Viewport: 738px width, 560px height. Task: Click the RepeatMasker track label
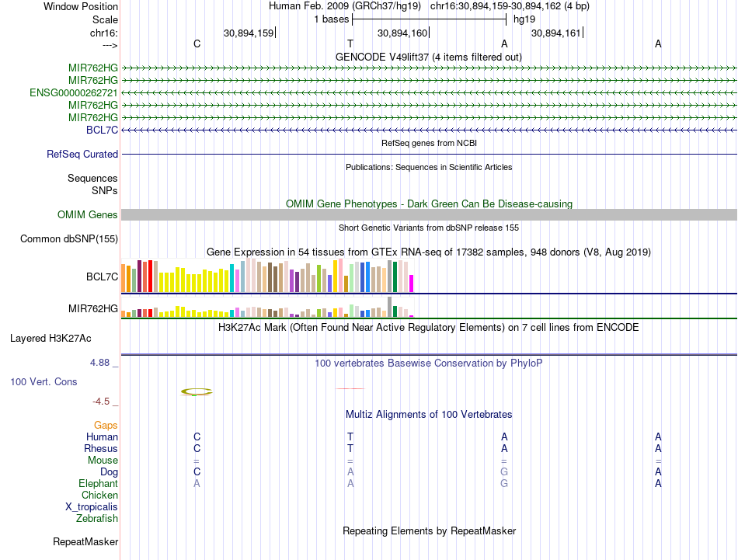click(x=85, y=541)
